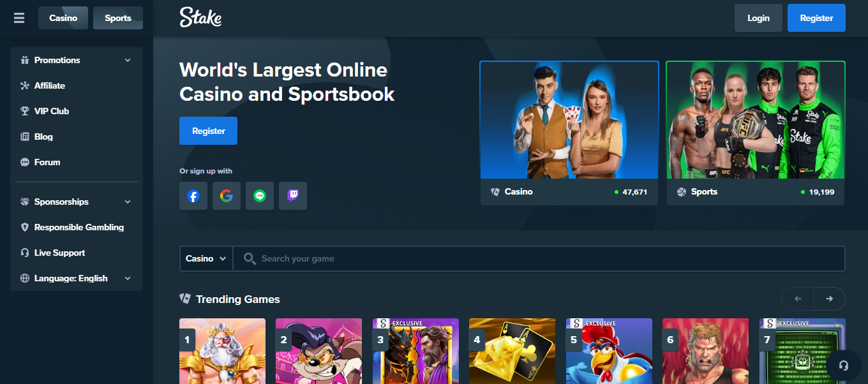Click the Stake logo
The height and width of the screenshot is (384, 868).
pos(200,18)
